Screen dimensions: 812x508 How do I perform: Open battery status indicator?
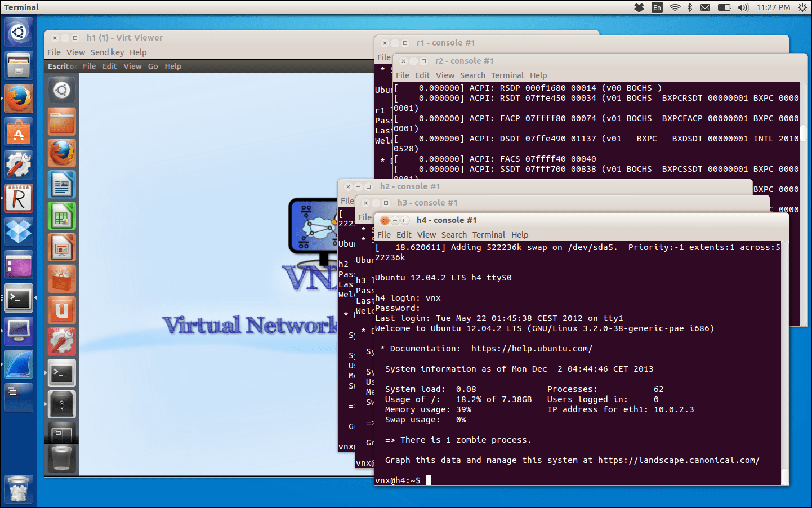click(724, 7)
